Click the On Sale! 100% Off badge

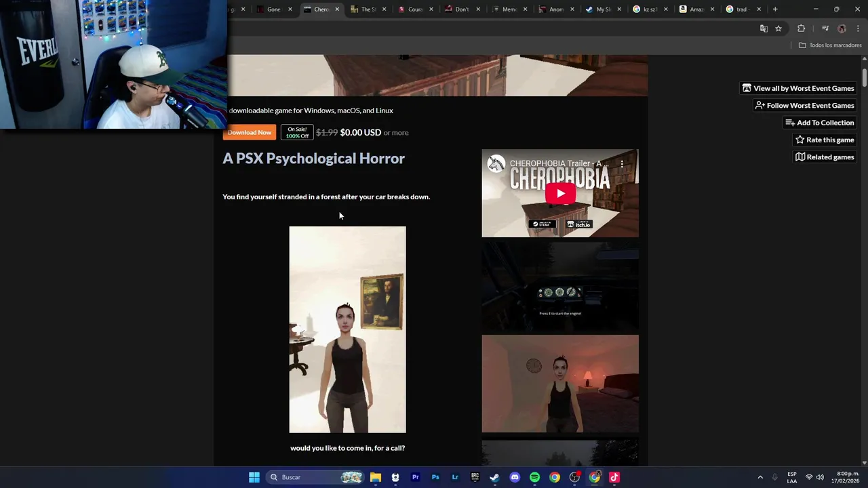(x=297, y=132)
